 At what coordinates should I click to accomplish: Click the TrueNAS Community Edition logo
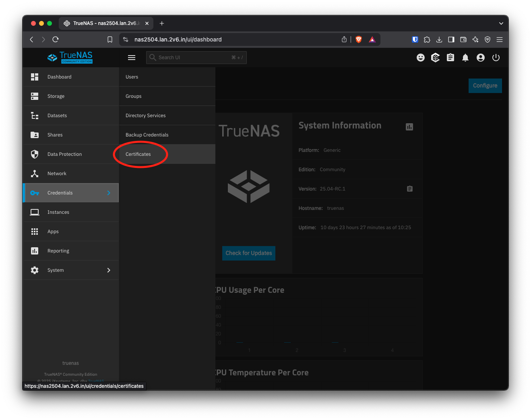click(70, 57)
